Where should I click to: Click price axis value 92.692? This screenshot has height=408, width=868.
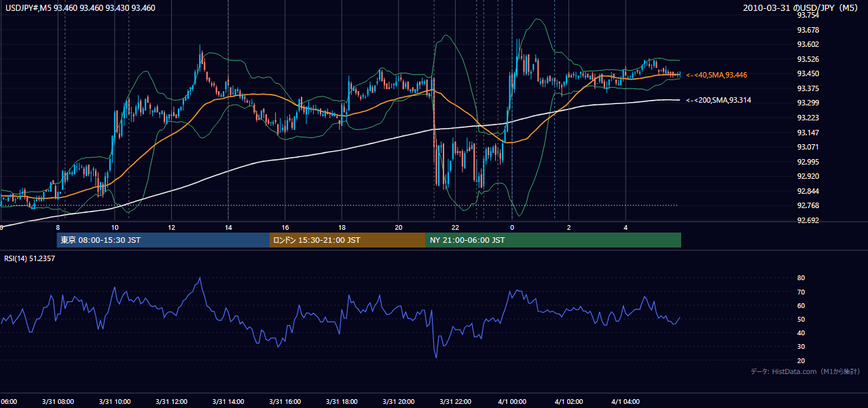807,220
